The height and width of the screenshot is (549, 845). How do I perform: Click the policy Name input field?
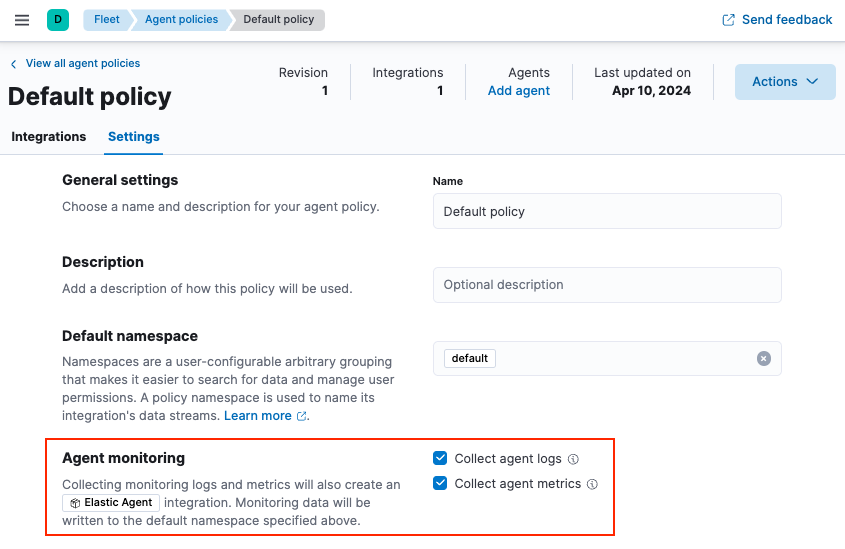click(607, 212)
